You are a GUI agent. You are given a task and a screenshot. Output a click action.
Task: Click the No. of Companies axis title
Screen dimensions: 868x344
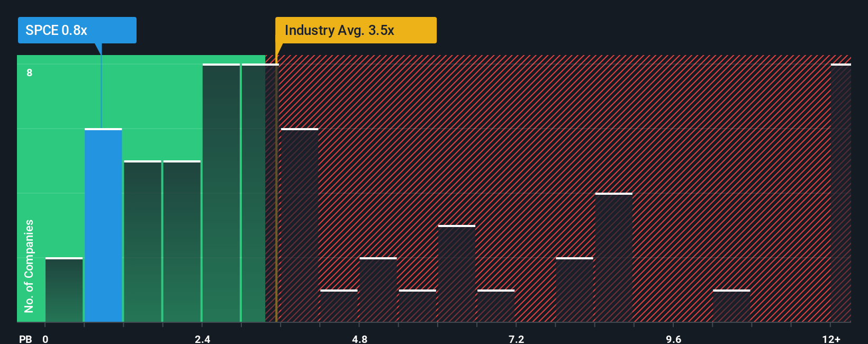click(29, 266)
